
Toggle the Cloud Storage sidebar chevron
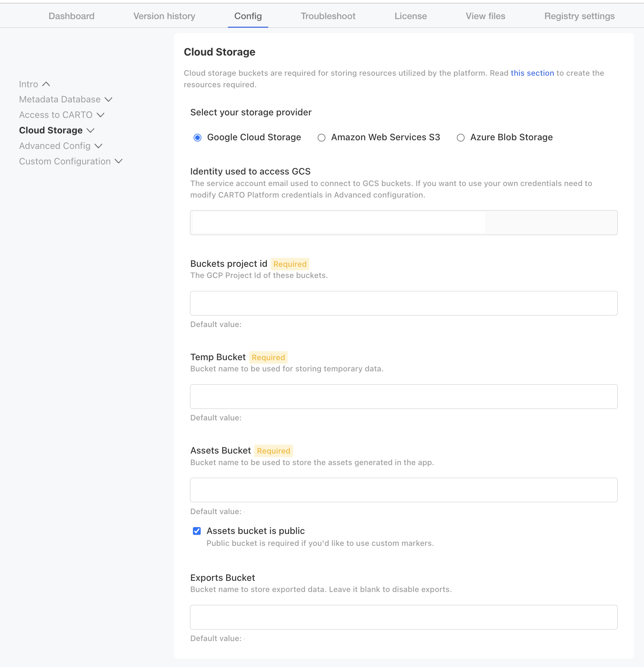click(91, 131)
